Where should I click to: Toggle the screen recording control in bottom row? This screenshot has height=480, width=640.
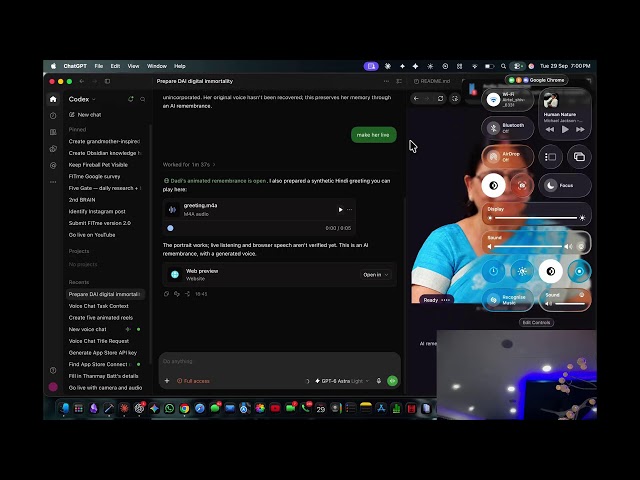579,271
